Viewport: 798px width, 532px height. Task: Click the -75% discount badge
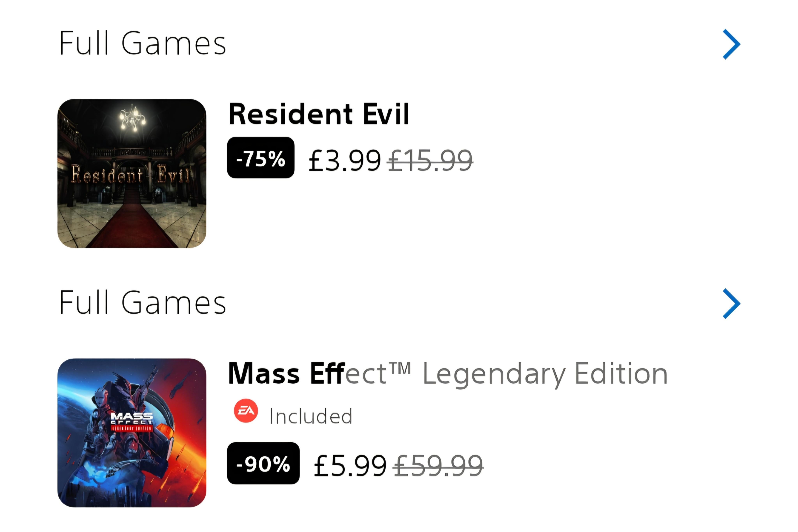[260, 158]
